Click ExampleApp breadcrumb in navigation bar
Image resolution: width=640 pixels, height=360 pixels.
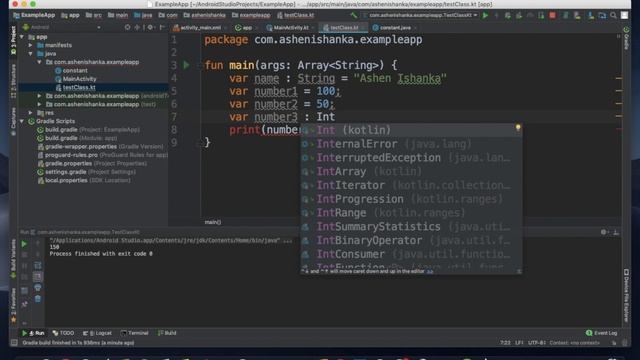pos(34,16)
